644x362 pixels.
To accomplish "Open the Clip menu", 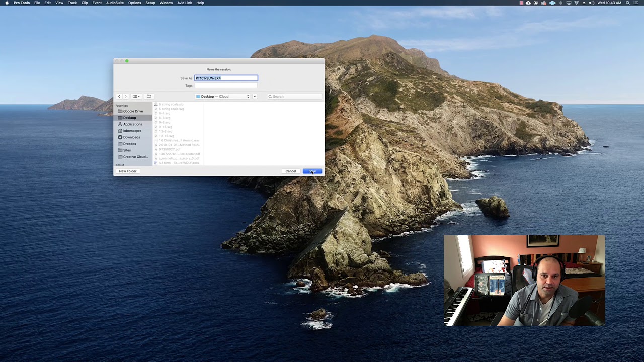I will click(85, 3).
